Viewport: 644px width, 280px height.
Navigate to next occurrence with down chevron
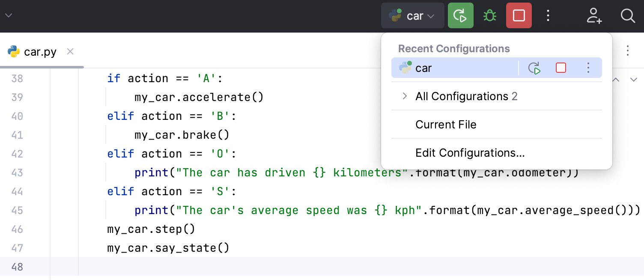click(634, 80)
